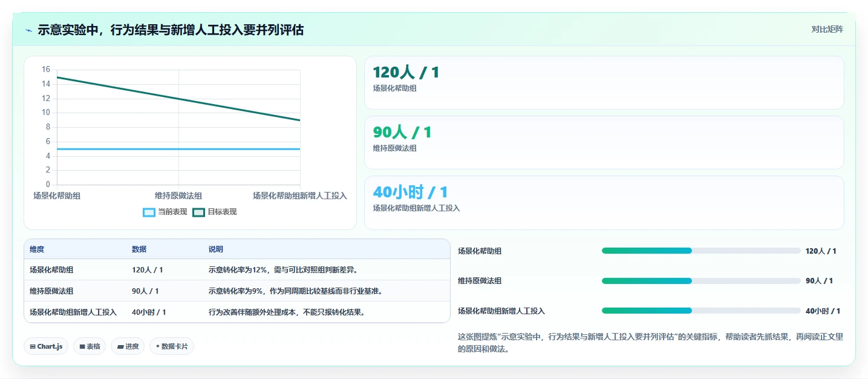
Task: Click table cell 120人 / 1
Action: (148, 270)
